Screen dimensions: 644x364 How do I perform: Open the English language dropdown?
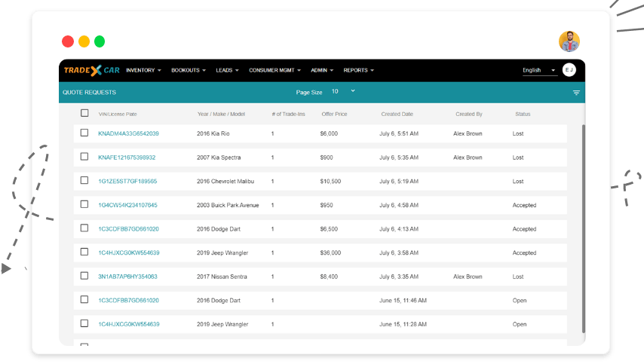(539, 70)
